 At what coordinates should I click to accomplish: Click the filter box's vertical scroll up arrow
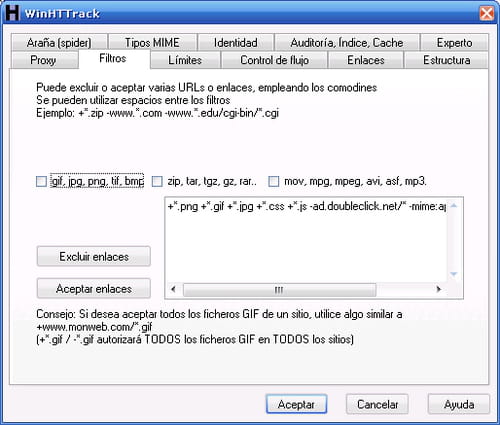454,206
